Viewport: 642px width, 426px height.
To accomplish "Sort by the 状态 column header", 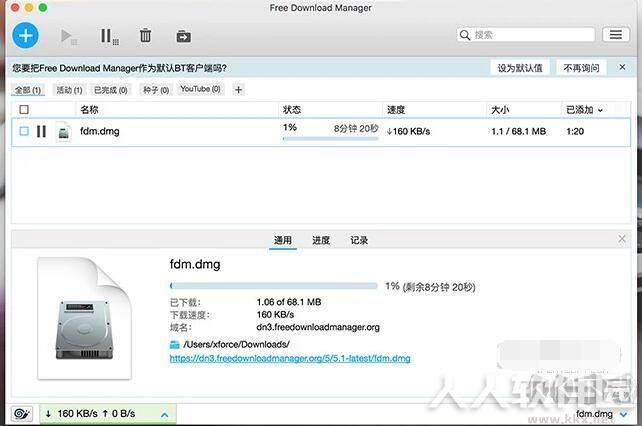I will (x=292, y=109).
